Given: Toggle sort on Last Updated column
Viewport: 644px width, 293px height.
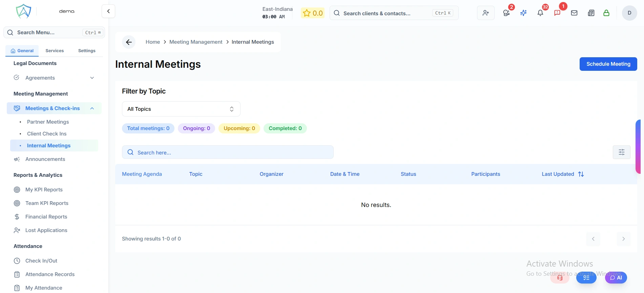Looking at the screenshot, I should coord(581,174).
